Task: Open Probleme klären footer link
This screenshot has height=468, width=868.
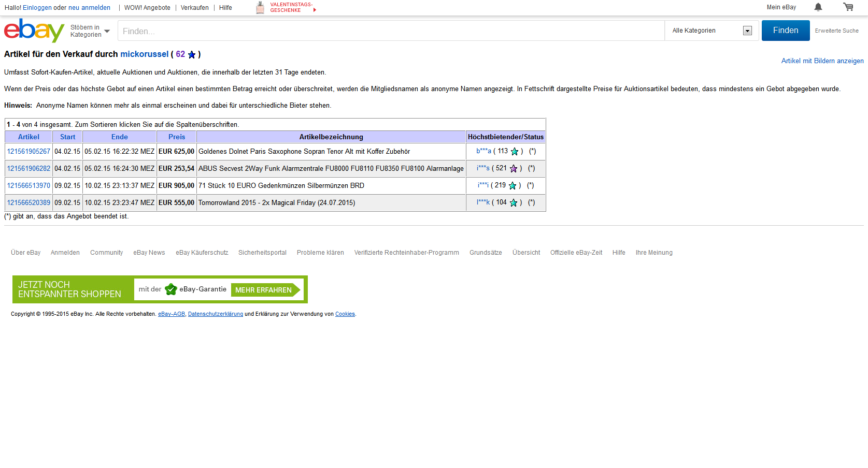Action: coord(320,253)
